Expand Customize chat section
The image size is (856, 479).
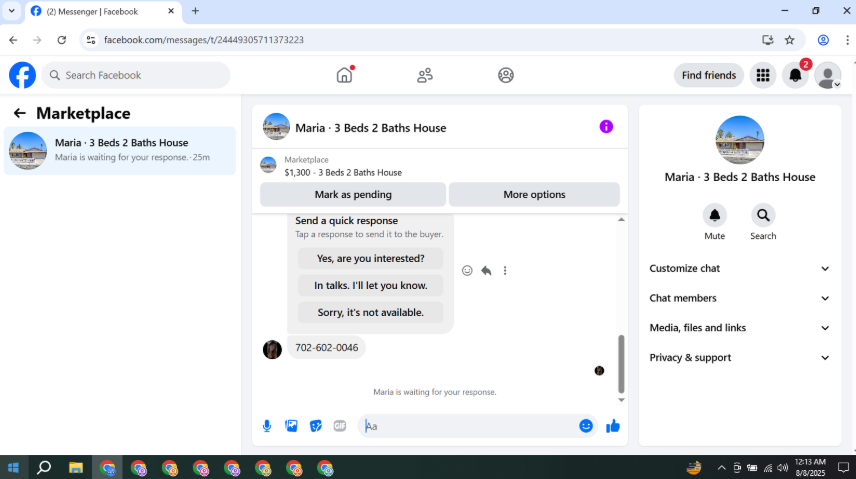pyautogui.click(x=740, y=268)
